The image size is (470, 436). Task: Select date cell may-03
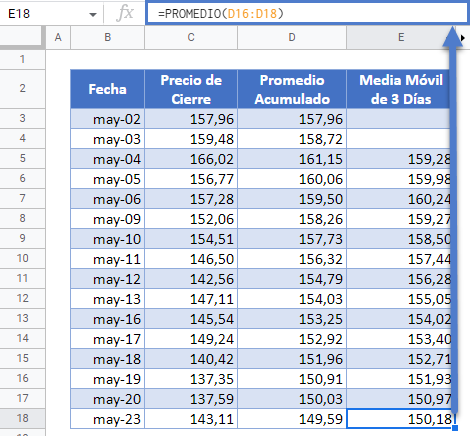[x=107, y=139]
